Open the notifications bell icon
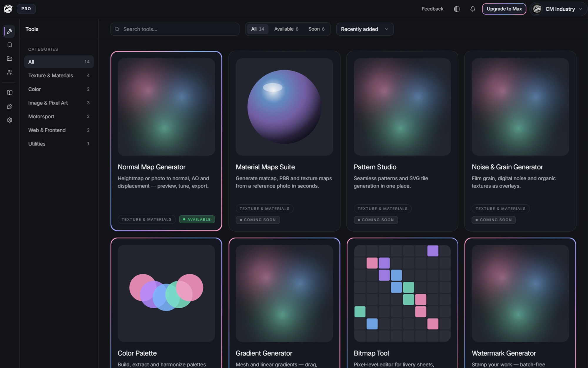 tap(472, 9)
